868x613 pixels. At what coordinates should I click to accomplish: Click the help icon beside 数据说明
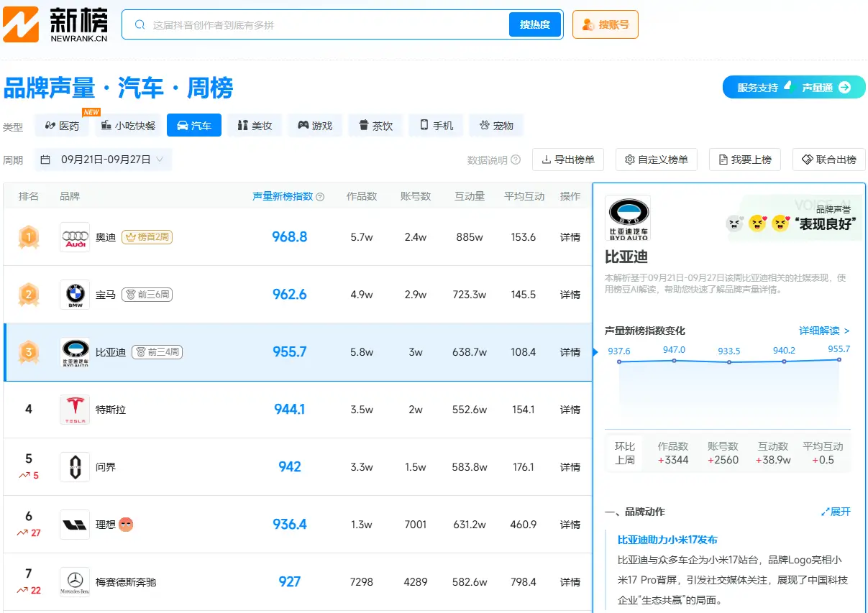pos(516,160)
